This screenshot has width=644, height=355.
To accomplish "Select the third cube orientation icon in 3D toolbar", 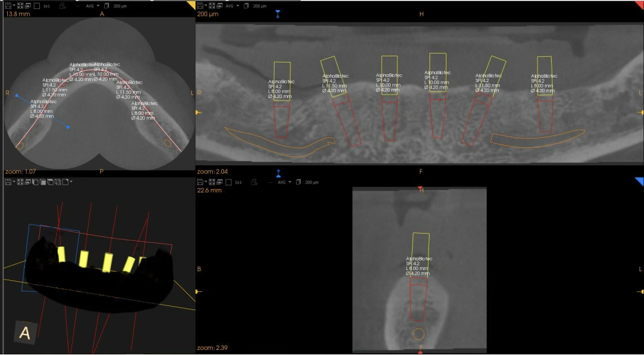I will tap(50, 182).
